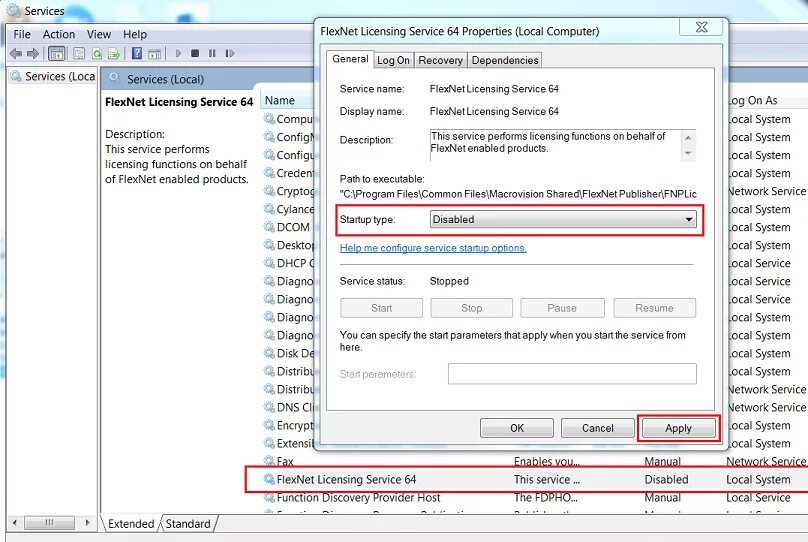This screenshot has width=808, height=542.
Task: Switch to the Dependencies tab
Action: tap(504, 60)
